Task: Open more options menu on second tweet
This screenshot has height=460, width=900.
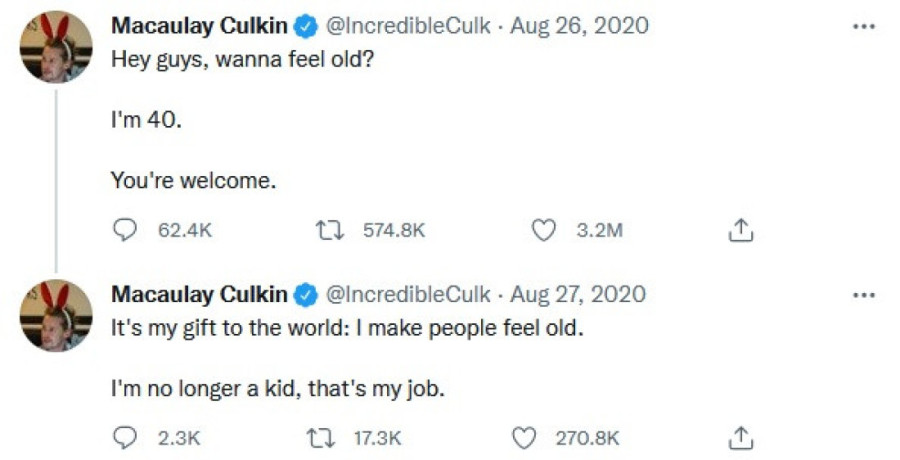Action: coord(863,295)
